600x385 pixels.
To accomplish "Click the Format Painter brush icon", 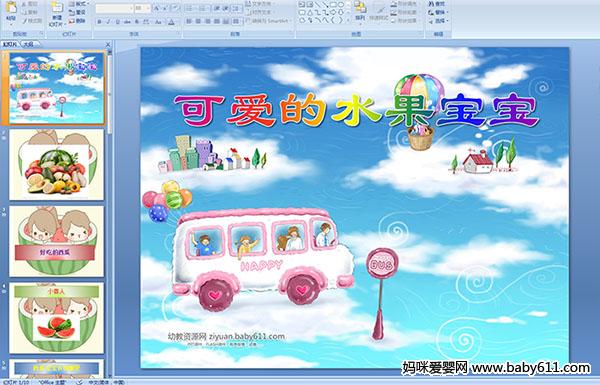I will coord(24,21).
